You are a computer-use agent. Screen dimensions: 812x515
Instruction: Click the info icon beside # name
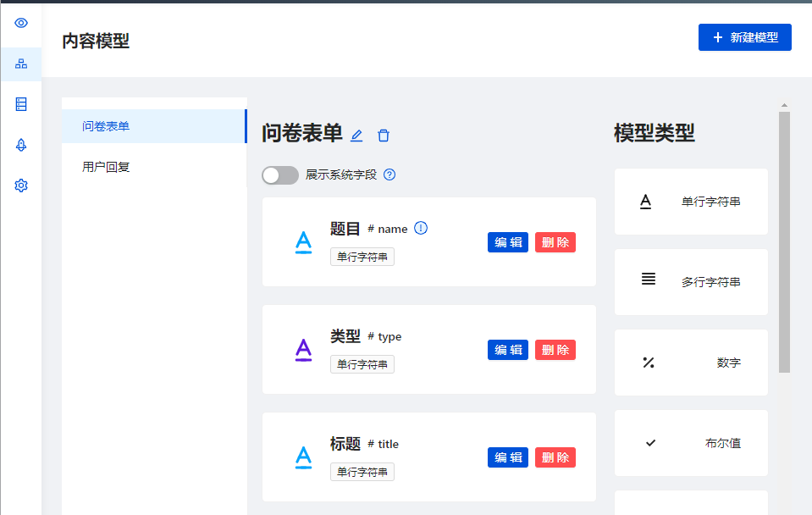pos(421,228)
